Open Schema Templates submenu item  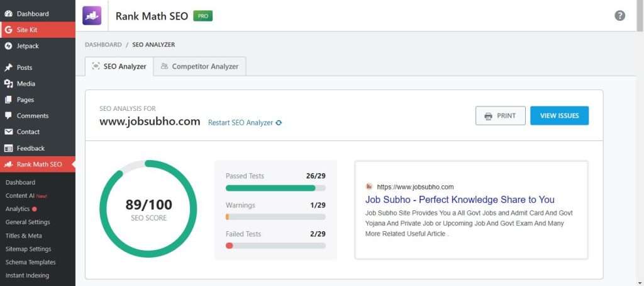pyautogui.click(x=31, y=262)
